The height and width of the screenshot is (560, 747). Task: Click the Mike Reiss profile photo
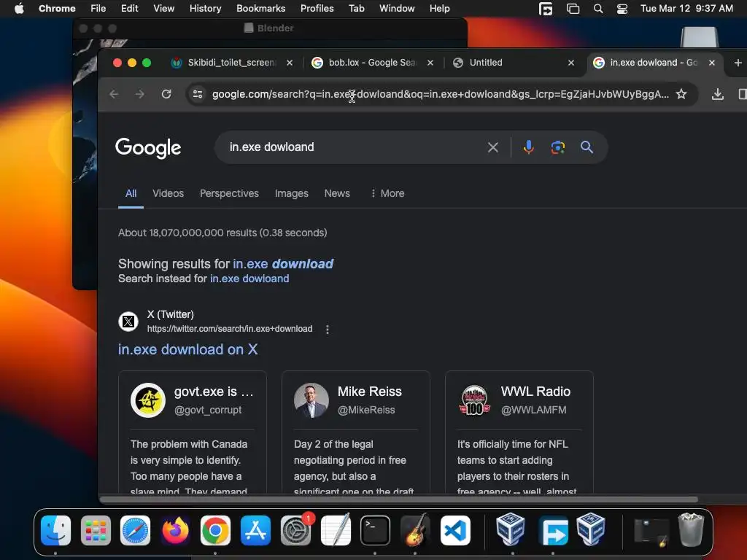(311, 400)
